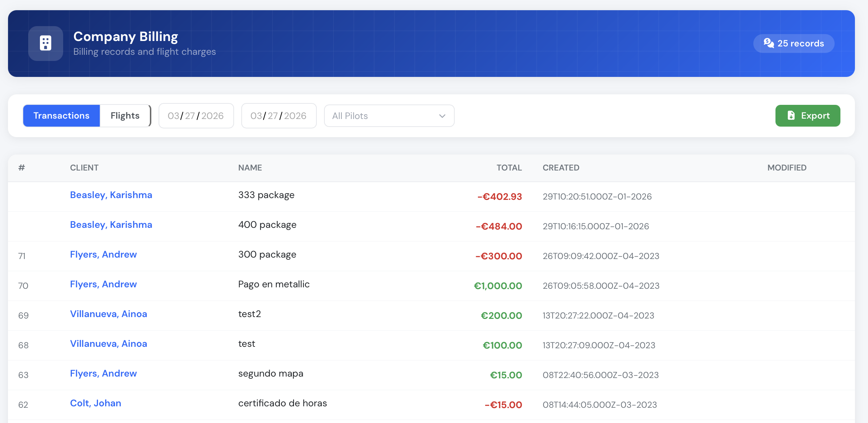Click row number 69
The width and height of the screenshot is (868, 423).
click(23, 315)
